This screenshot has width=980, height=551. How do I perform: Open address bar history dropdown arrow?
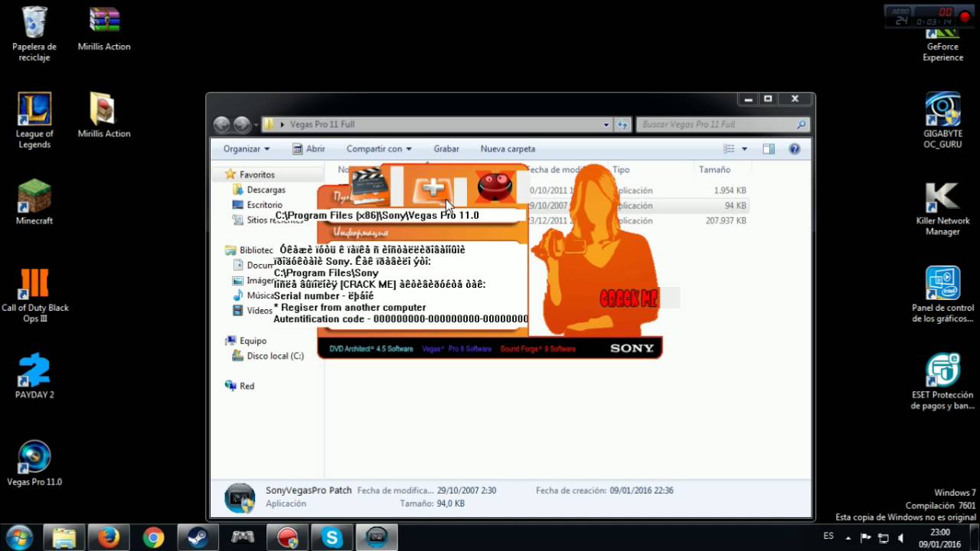pos(606,124)
